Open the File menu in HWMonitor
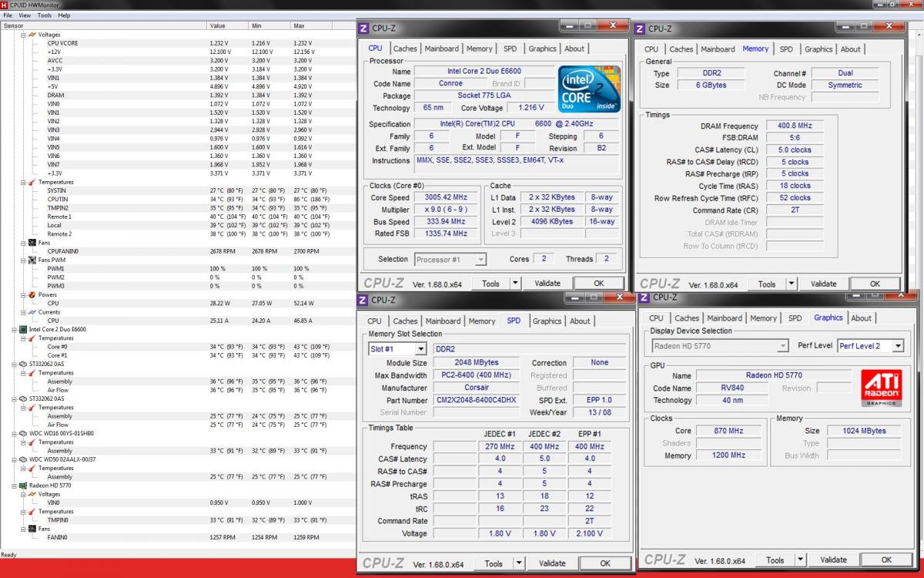Screen dimensions: 924x578 [8, 15]
